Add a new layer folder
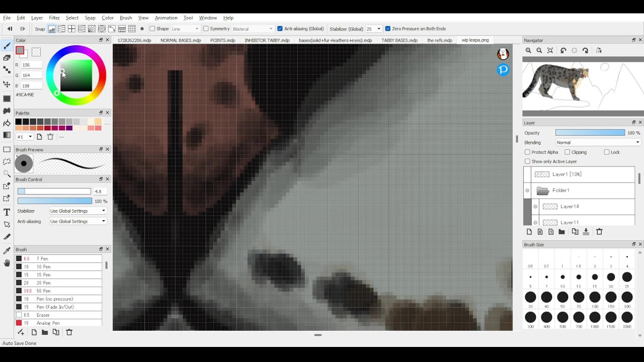The height and width of the screenshot is (362, 644). (561, 232)
